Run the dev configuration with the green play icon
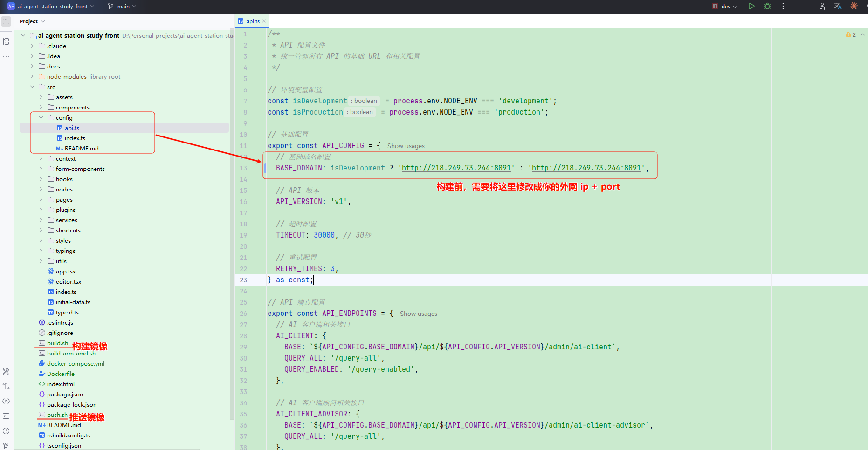 point(751,7)
